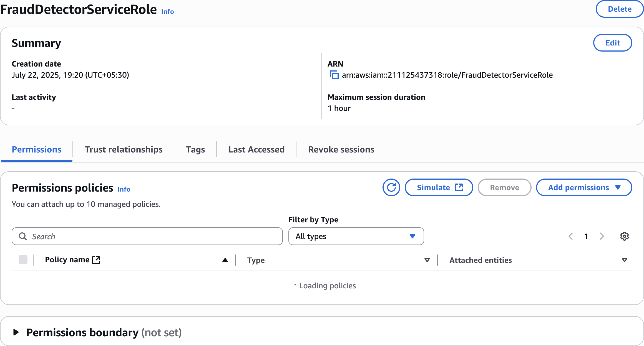
Task: Go to next page of policies
Action: point(602,236)
